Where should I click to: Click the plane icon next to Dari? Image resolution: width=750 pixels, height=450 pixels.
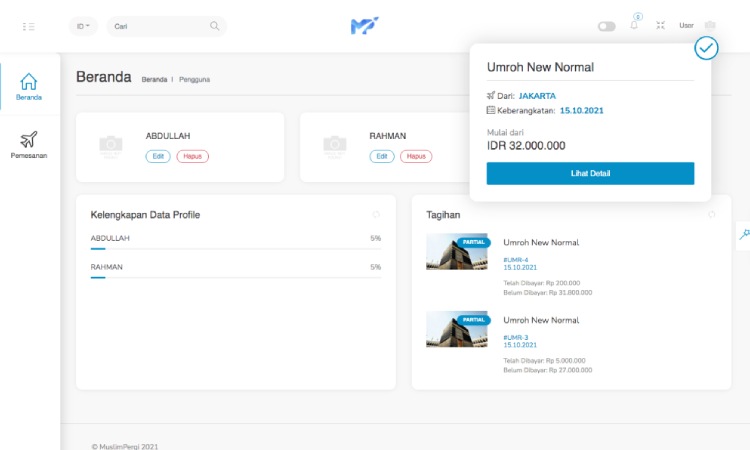point(491,96)
